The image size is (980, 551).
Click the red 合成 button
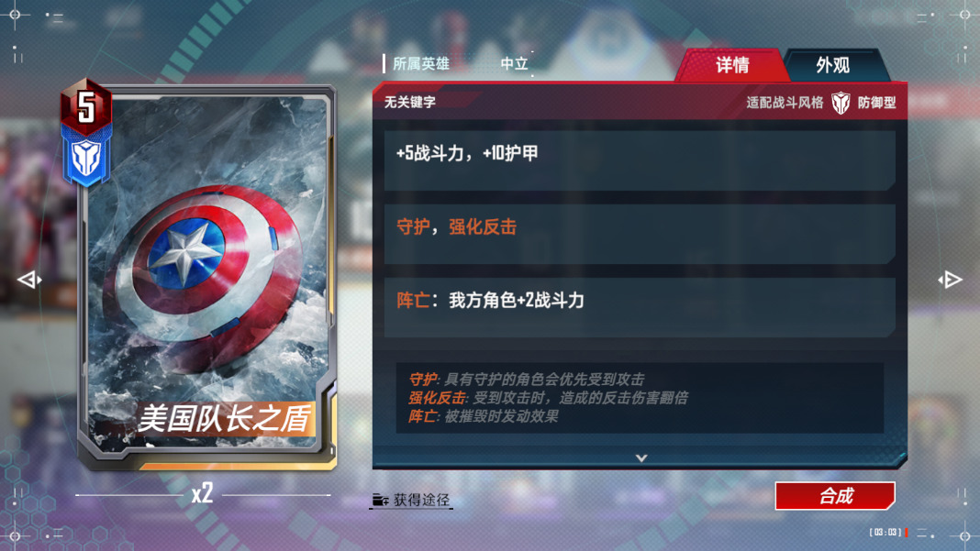pos(835,496)
